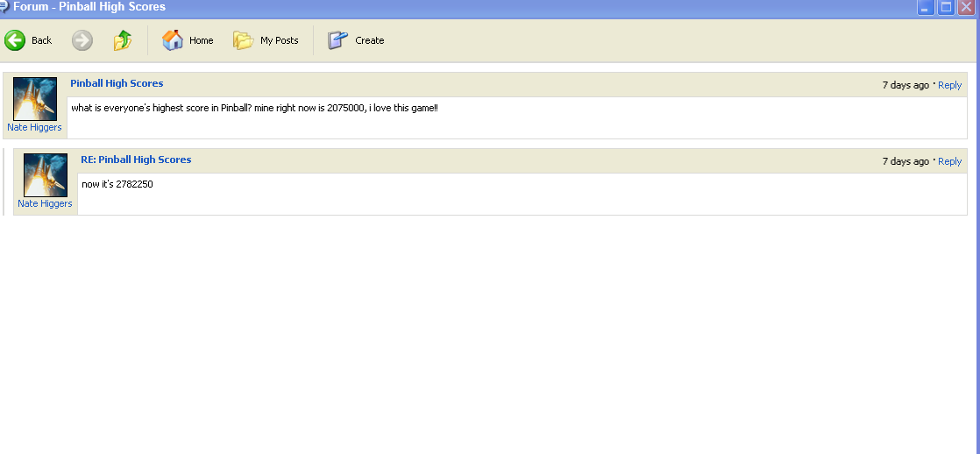The image size is (980, 454).
Task: Click '7 days ago' on the first post
Action: (x=905, y=85)
